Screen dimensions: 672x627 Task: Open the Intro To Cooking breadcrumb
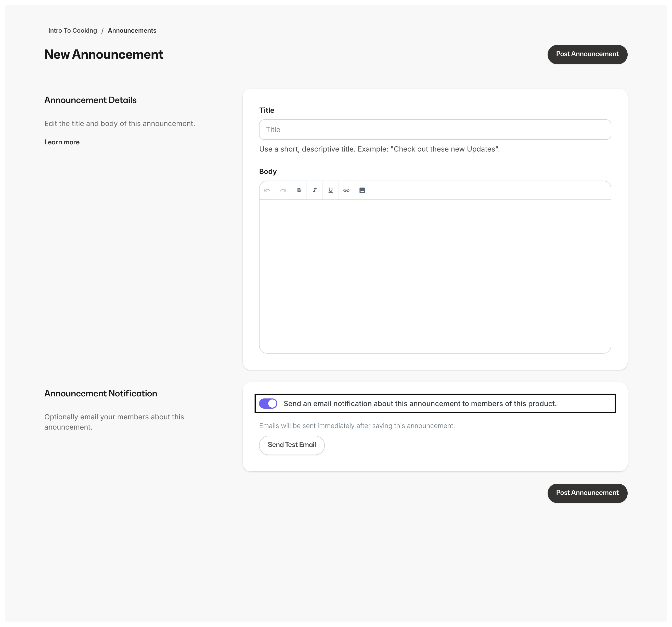coord(72,30)
